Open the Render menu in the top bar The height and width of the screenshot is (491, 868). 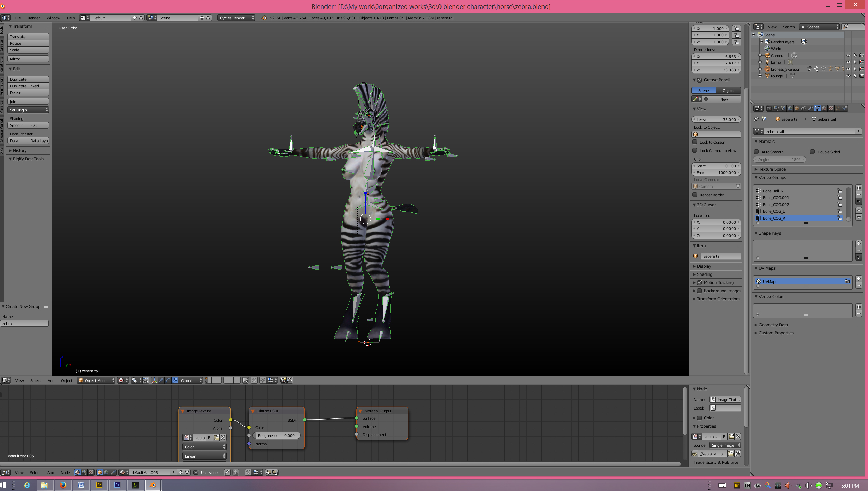coord(33,18)
